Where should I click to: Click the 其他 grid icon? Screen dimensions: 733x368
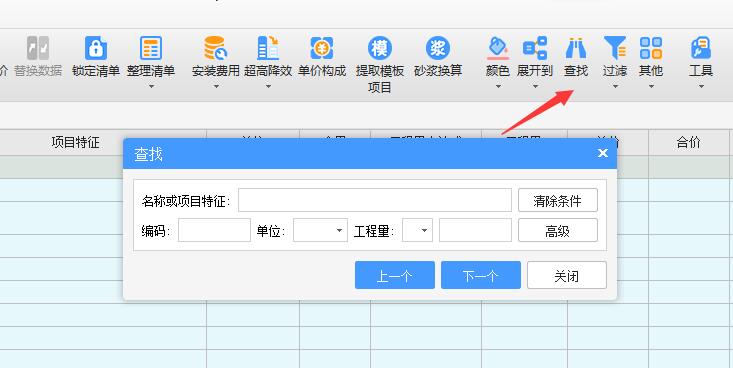click(651, 48)
